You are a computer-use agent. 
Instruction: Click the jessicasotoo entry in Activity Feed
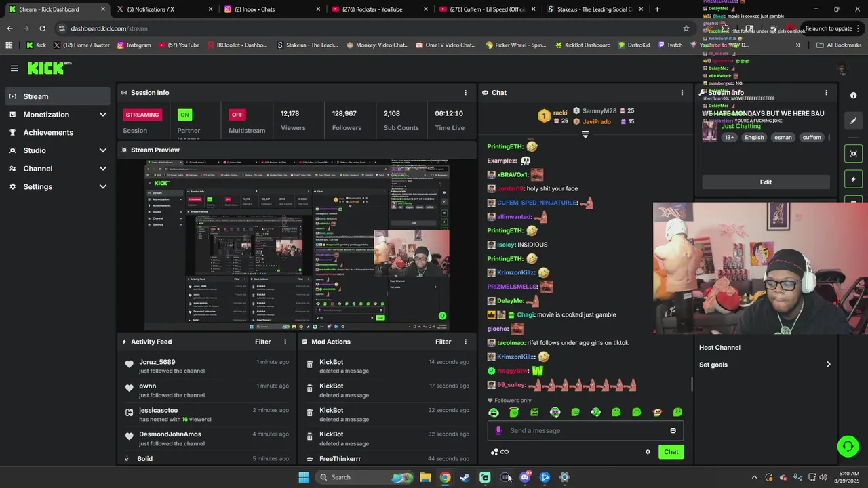click(x=206, y=415)
